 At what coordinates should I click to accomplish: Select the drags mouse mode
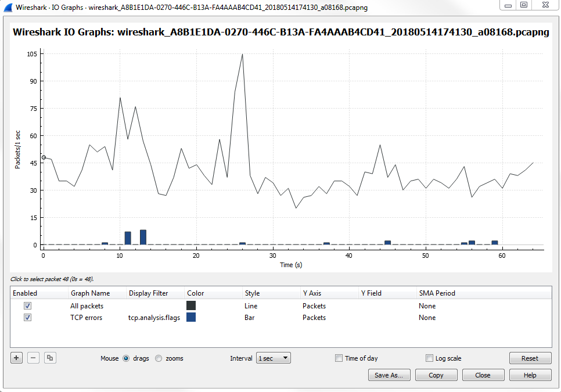126,358
